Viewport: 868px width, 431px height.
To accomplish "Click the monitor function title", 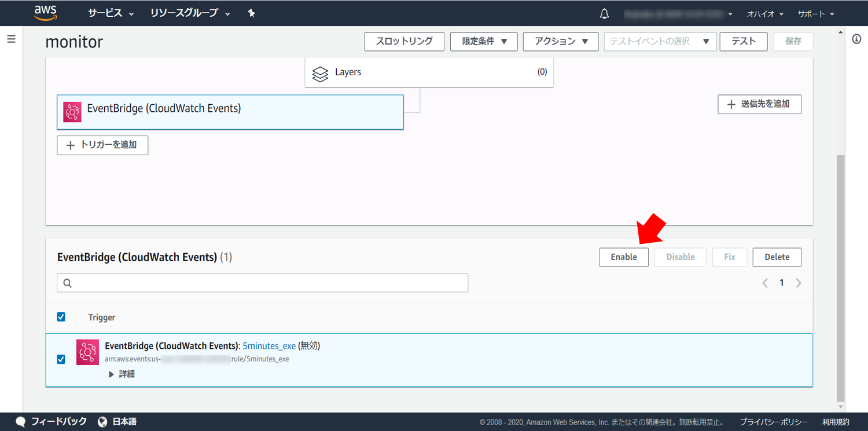I will (74, 42).
